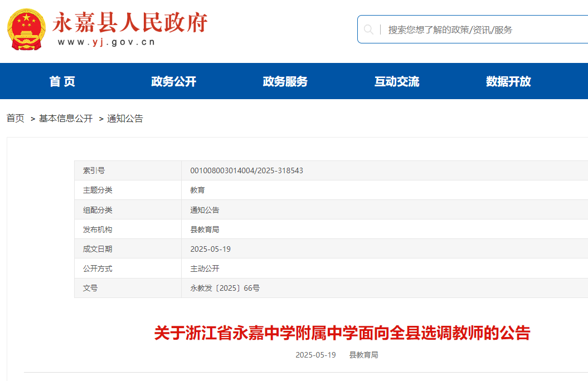Click the 索引号 label cell
The height and width of the screenshot is (381, 588).
(x=128, y=170)
